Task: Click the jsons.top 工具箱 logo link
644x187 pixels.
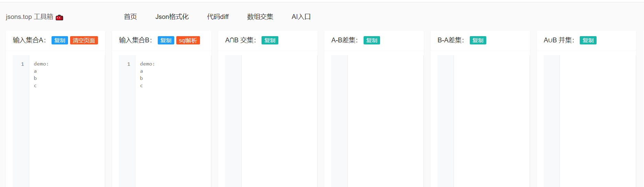Action: 30,17
